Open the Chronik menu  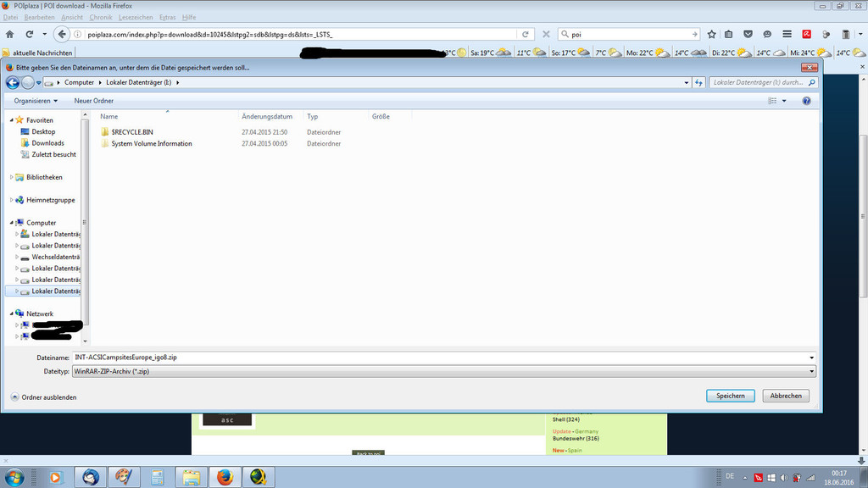[x=101, y=17]
